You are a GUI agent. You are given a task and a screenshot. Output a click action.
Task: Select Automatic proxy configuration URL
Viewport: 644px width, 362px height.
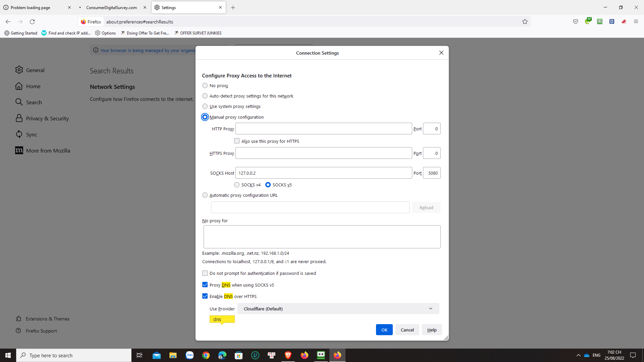(205, 195)
